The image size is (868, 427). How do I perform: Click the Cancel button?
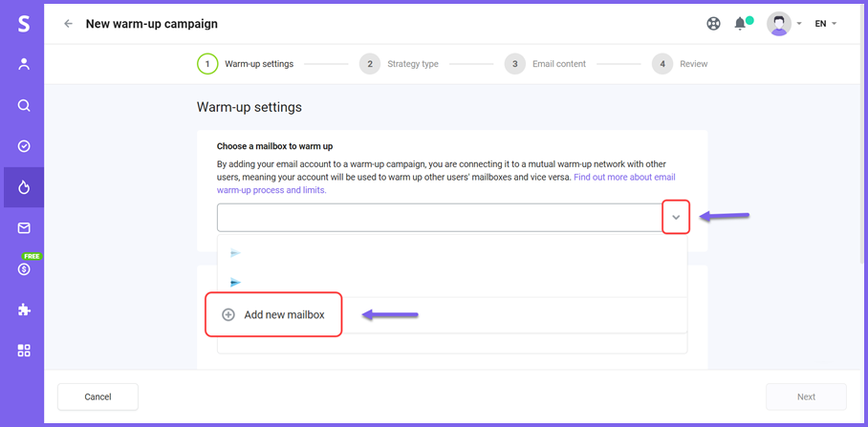[98, 396]
